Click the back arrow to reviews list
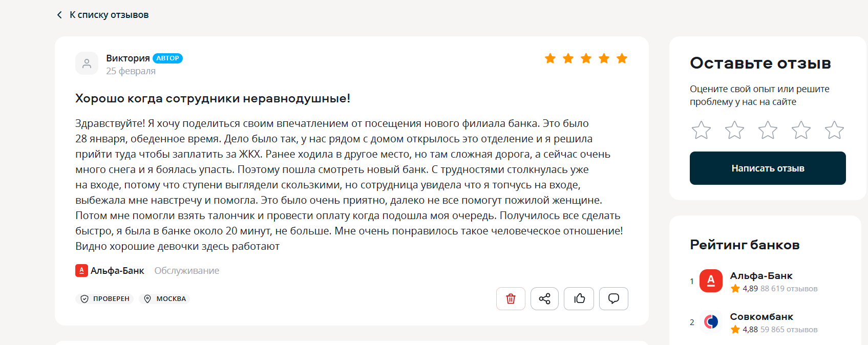Screen dimensions: 868x345 [59, 15]
